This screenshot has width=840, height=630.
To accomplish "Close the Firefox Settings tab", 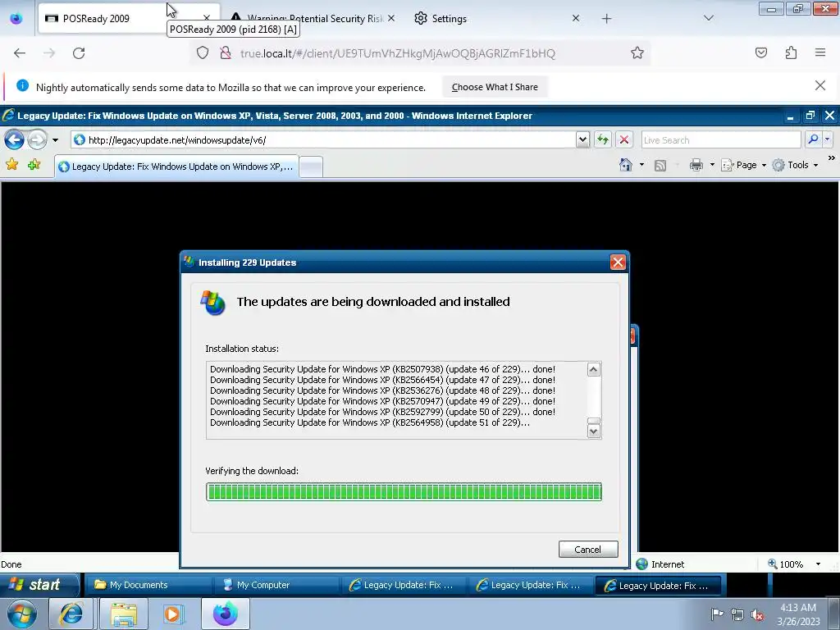I will pos(575,18).
